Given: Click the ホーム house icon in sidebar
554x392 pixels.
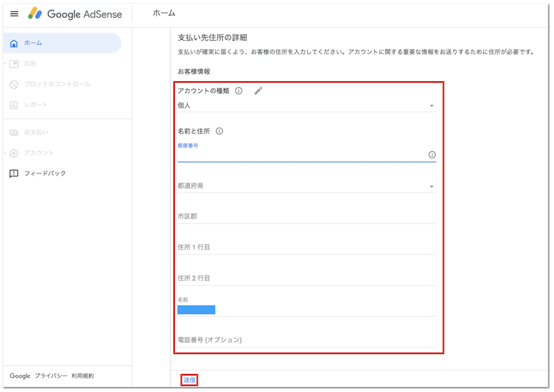Looking at the screenshot, I should click(14, 43).
